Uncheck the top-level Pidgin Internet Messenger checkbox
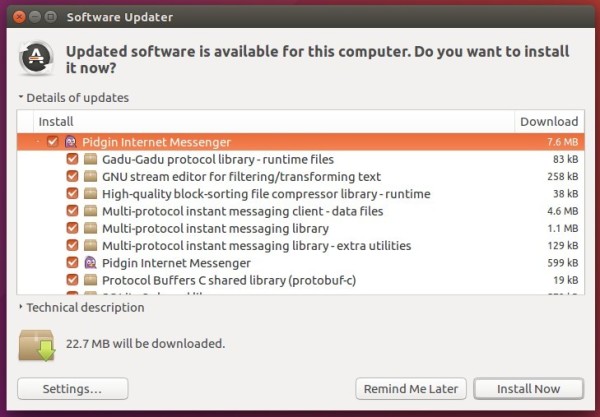 pos(52,142)
